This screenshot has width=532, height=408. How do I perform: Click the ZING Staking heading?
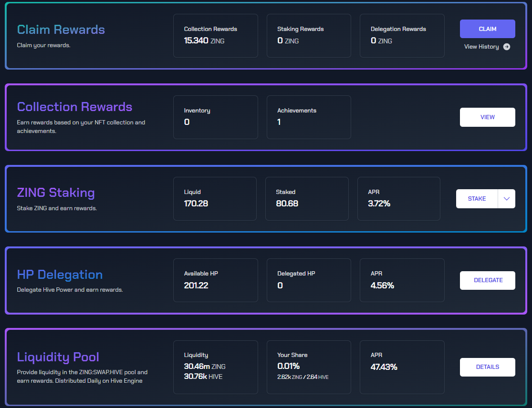point(56,193)
